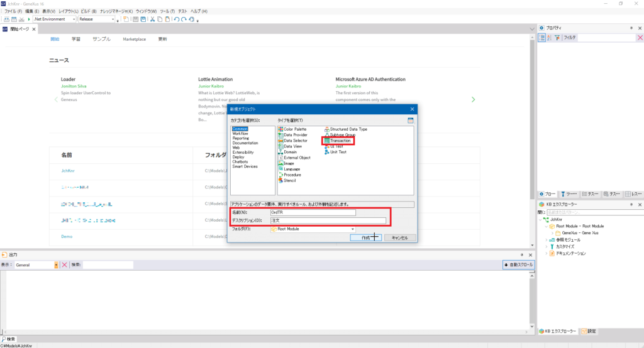
Task: Switch to the 設定 tab at bottom
Action: click(x=589, y=331)
